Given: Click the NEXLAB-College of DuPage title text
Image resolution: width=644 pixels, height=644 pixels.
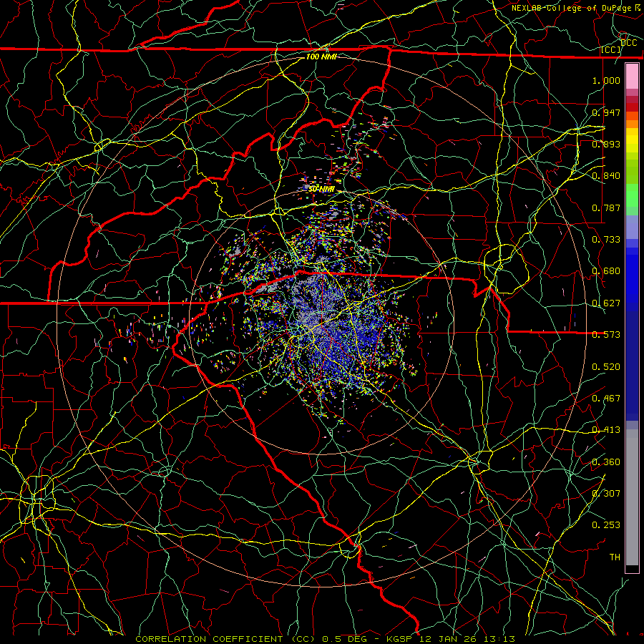Looking at the screenshot, I should click(x=572, y=8).
